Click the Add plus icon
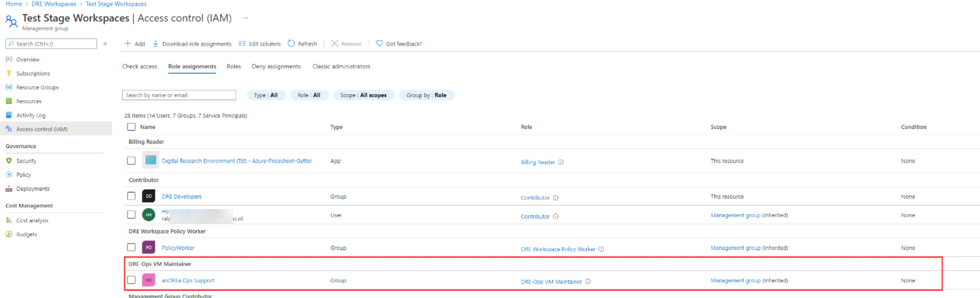The height and width of the screenshot is (298, 980). pyautogui.click(x=128, y=44)
